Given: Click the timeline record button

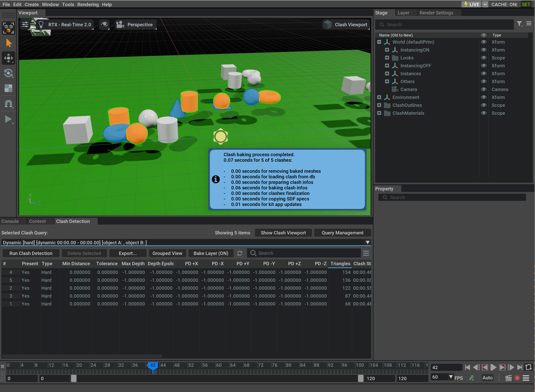Looking at the screenshot, I should tap(517, 378).
